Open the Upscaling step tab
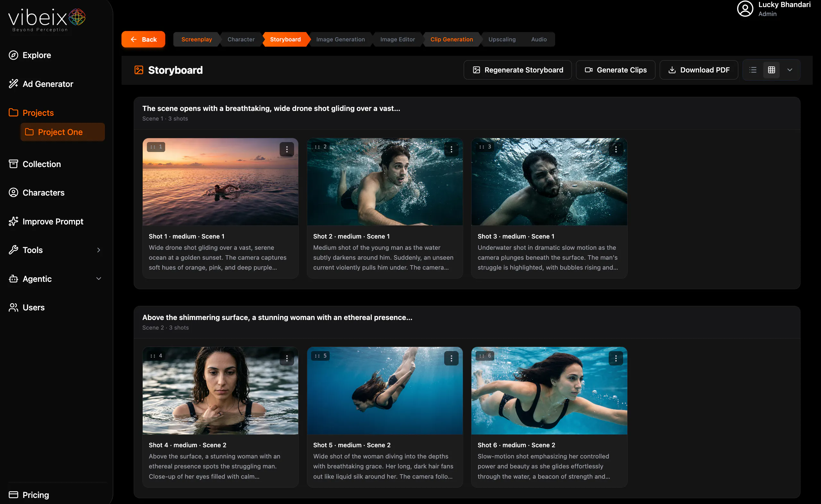 [502, 39]
